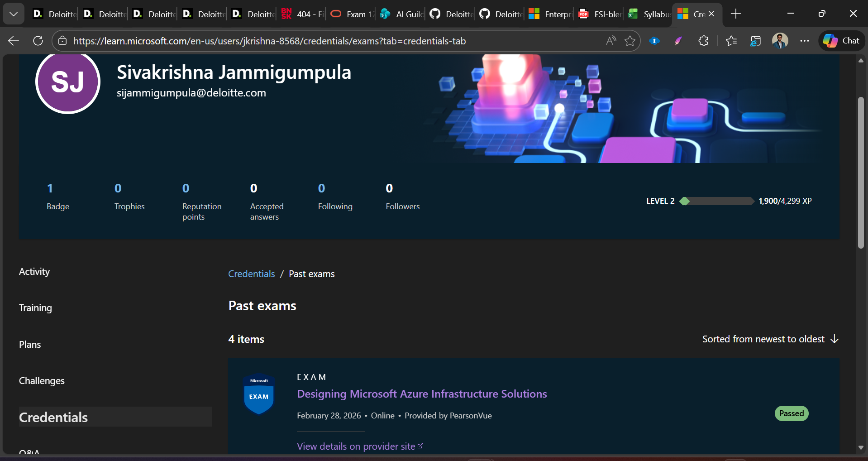Click the Passed status badge
Image resolution: width=868 pixels, height=461 pixels.
click(x=792, y=413)
